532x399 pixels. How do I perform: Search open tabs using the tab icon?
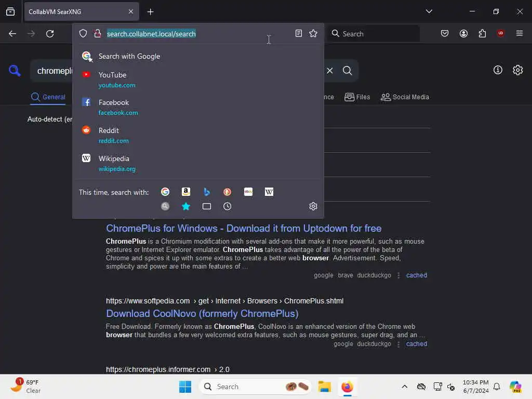click(207, 206)
